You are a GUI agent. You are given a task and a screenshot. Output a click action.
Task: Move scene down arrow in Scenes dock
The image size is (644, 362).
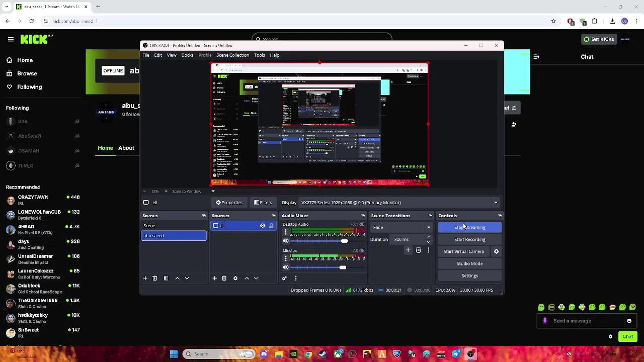[187, 278]
